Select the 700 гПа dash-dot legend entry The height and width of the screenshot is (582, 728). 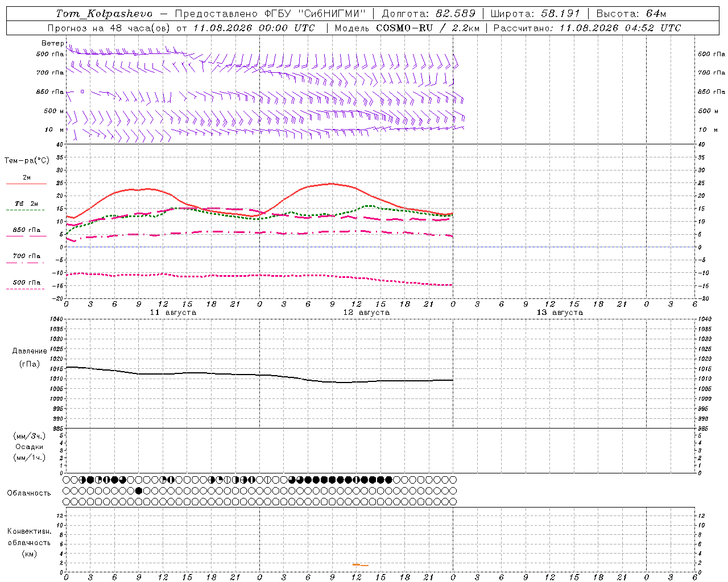click(27, 259)
